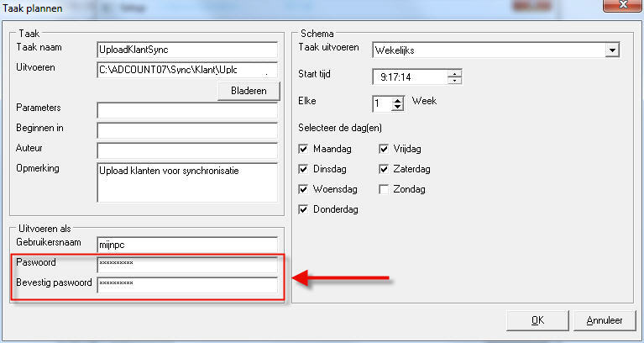Uncheck the Donderdag checkbox
This screenshot has width=644, height=343.
click(303, 209)
